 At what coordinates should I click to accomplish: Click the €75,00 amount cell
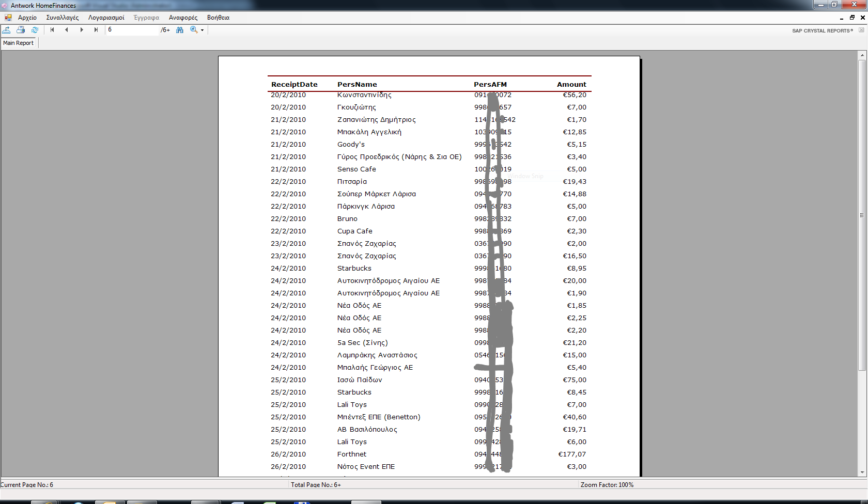[575, 380]
